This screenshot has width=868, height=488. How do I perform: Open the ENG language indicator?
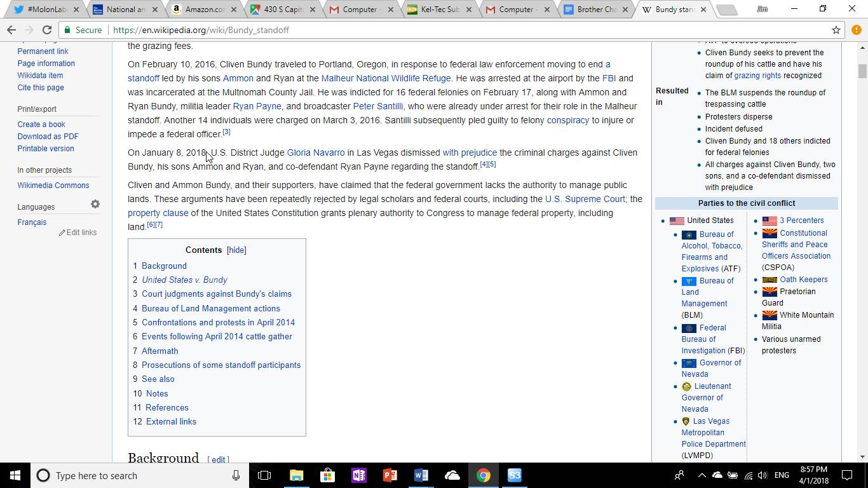(782, 475)
